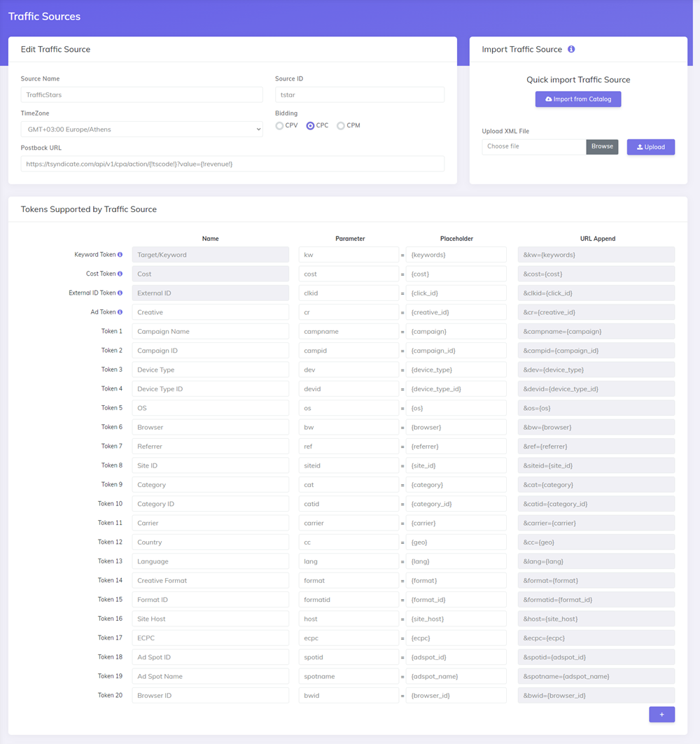Click the Import from Catalog button

click(x=578, y=99)
